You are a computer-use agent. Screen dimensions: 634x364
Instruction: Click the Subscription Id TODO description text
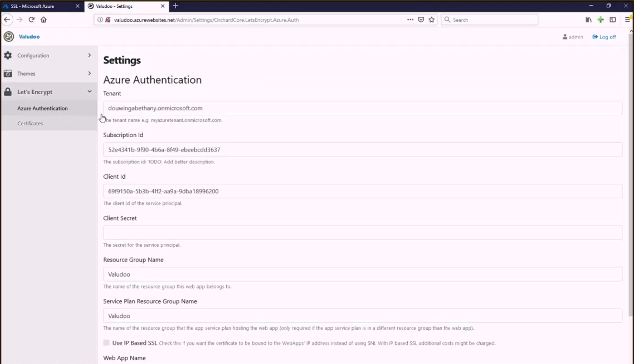click(159, 162)
